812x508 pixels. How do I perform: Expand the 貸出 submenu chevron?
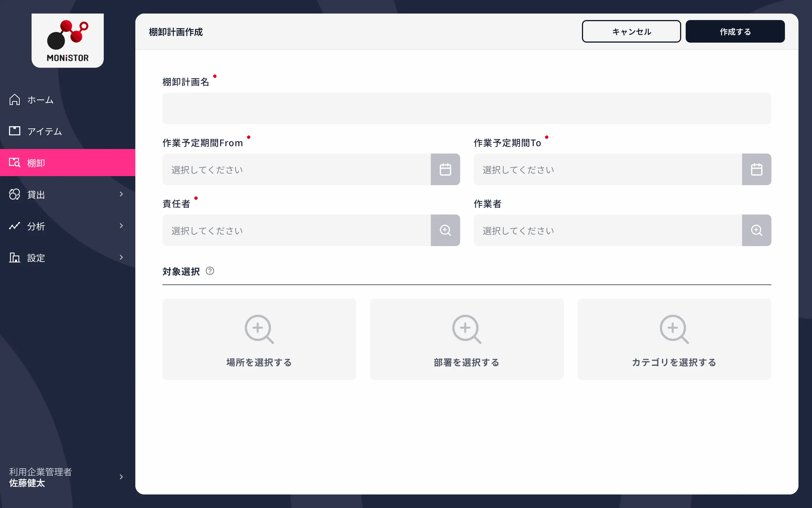(121, 194)
